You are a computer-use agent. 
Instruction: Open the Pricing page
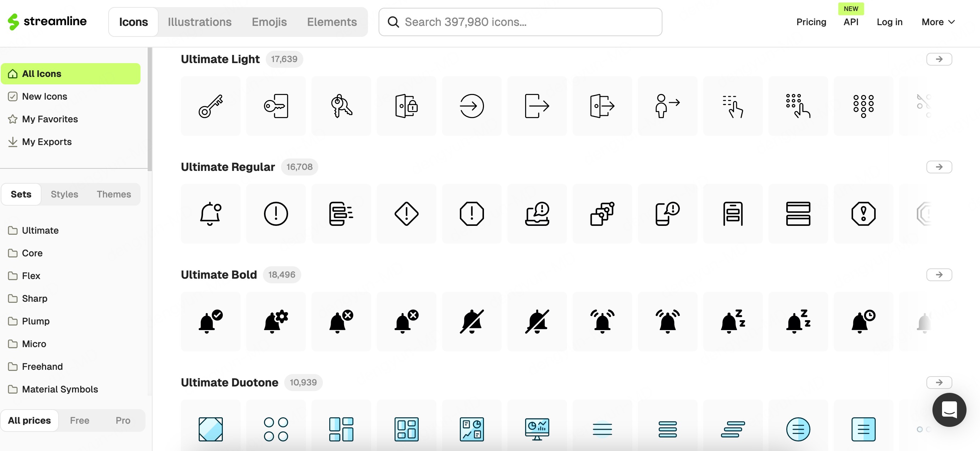(811, 22)
